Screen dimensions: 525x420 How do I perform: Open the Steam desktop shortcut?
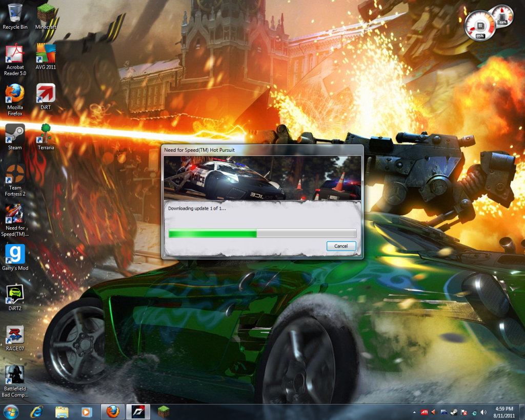[x=15, y=134]
